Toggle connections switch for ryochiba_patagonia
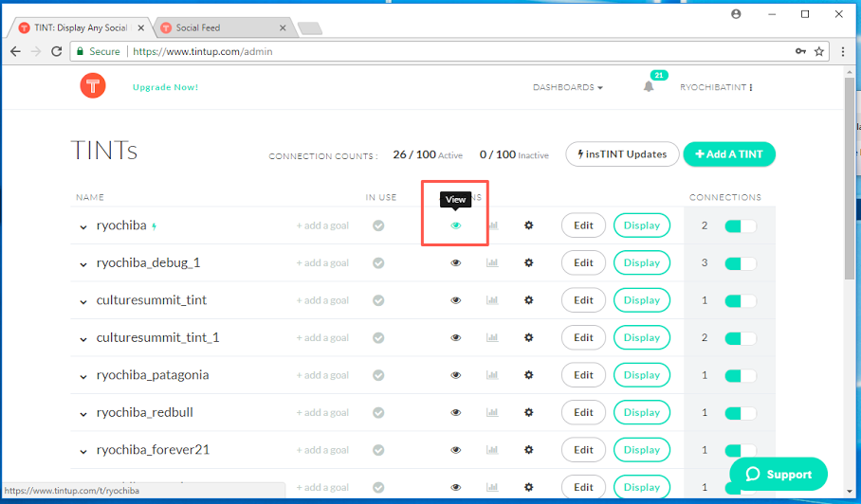 (741, 376)
